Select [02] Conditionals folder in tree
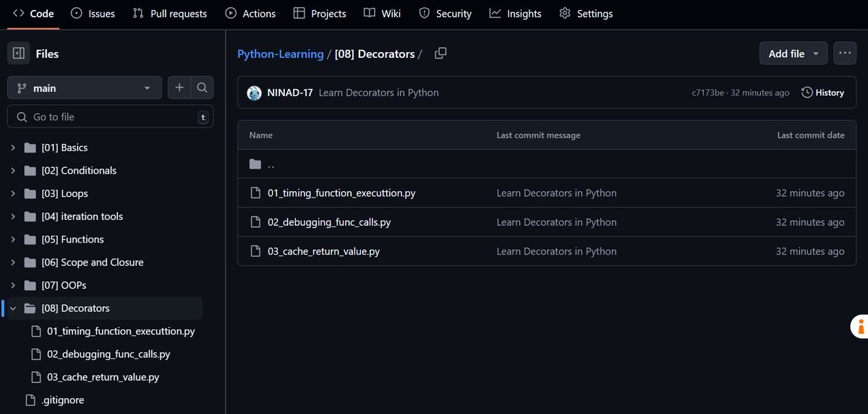868x414 pixels. click(79, 171)
